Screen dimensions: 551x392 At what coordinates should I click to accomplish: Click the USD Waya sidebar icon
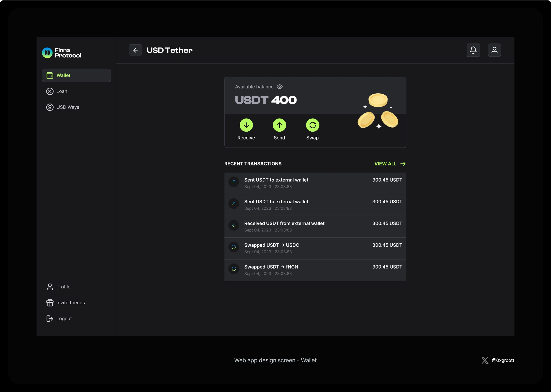pyautogui.click(x=50, y=107)
